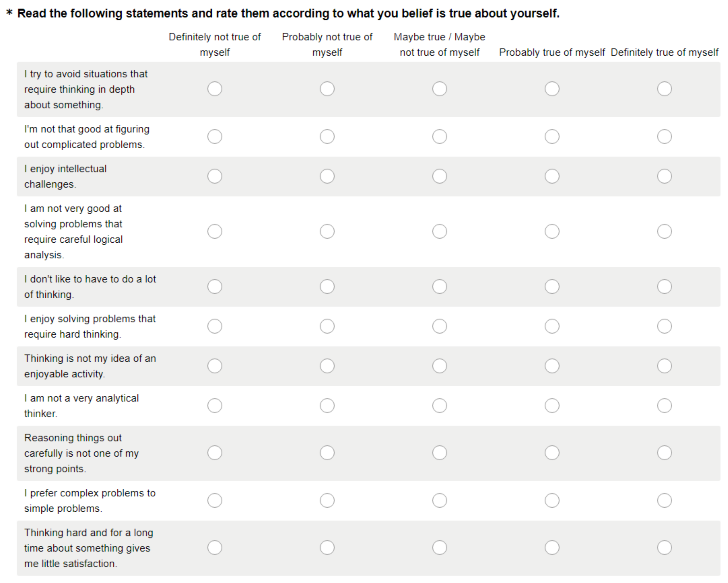728x583 pixels.
Task: Pick 'Maybe true' for don't like lots of thinking
Action: pyautogui.click(x=439, y=286)
